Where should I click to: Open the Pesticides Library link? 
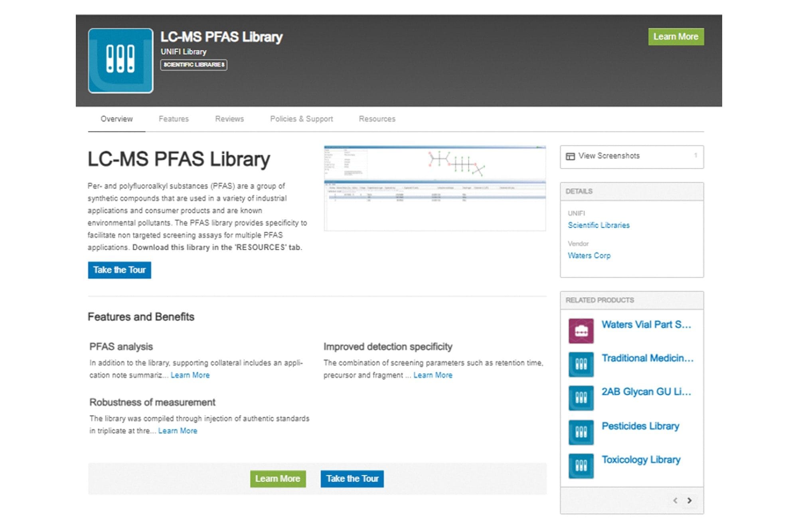coord(640,426)
